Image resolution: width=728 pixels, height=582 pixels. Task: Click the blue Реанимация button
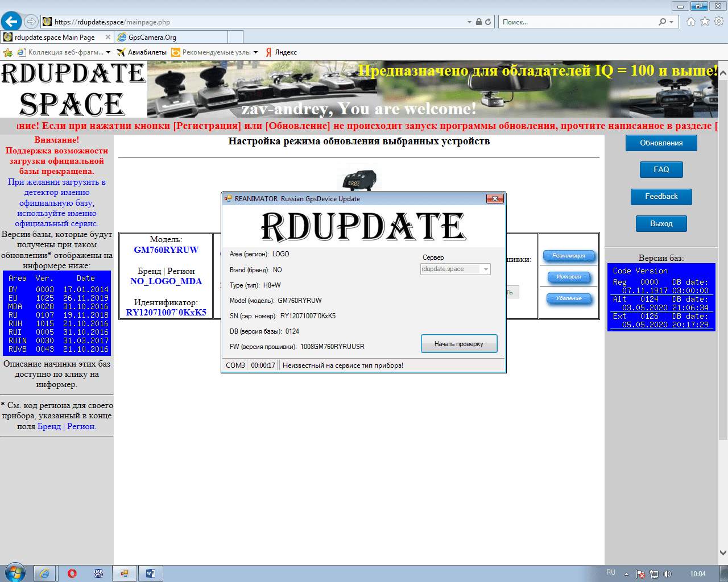pos(569,256)
